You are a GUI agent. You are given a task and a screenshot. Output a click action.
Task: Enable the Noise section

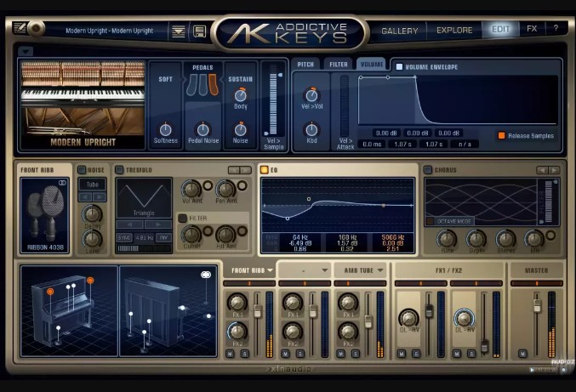tap(82, 169)
